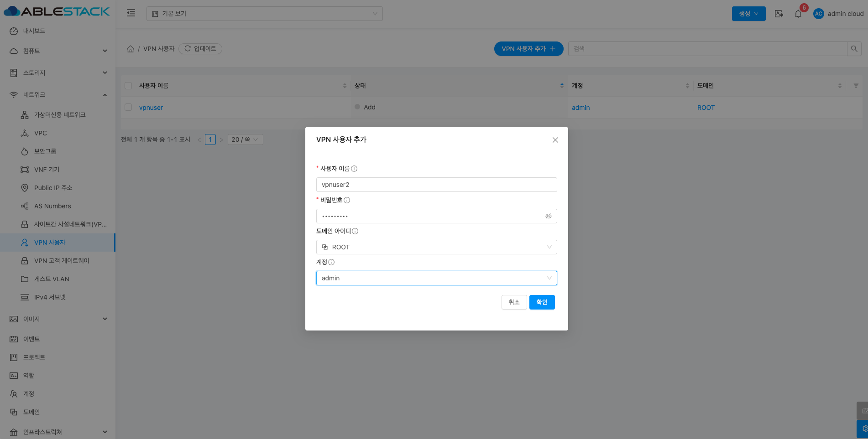This screenshot has width=868, height=439.
Task: Check the vpnuser row checkbox
Action: [x=128, y=108]
